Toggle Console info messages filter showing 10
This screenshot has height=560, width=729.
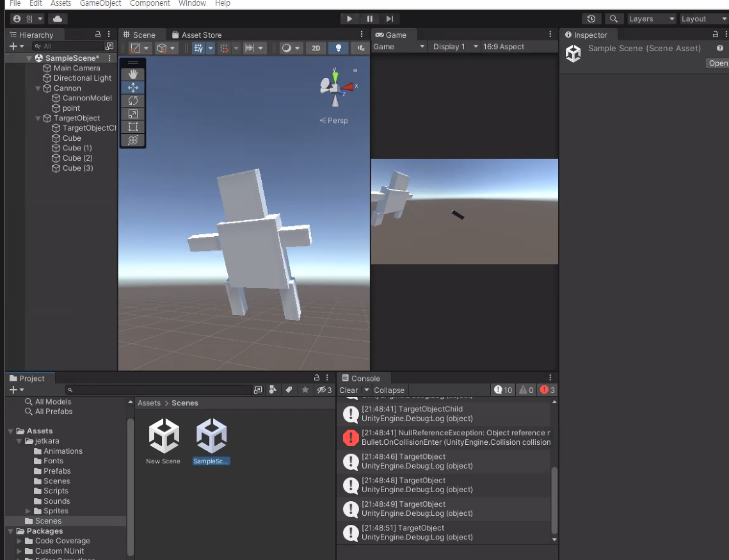pos(503,390)
